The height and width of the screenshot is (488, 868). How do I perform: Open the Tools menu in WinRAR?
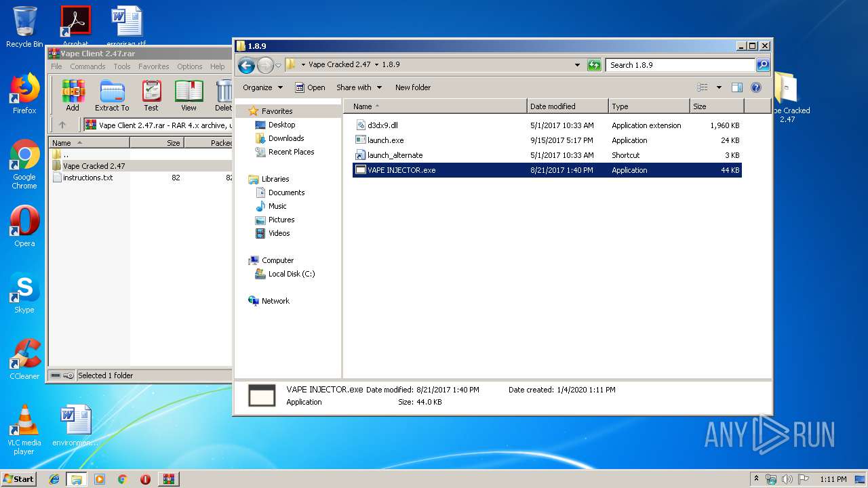click(122, 66)
